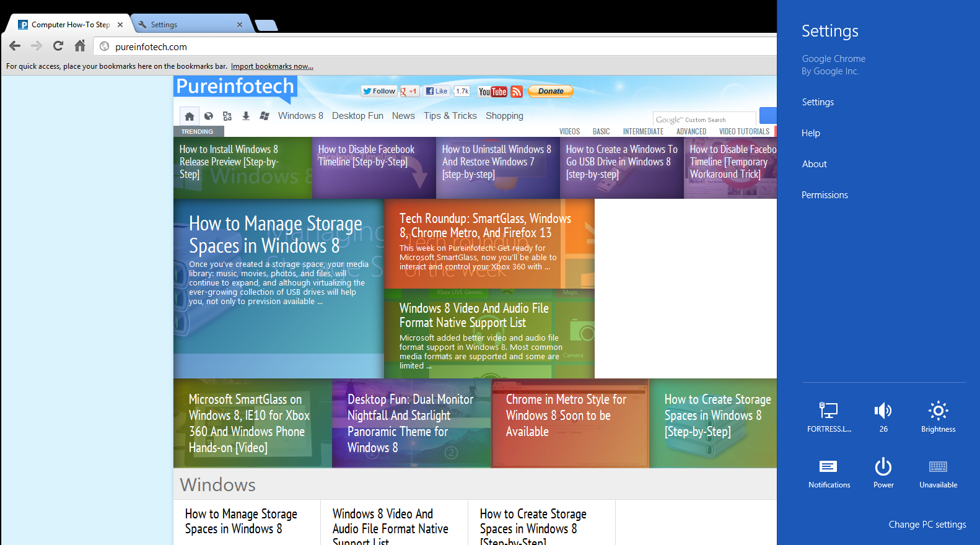Open Windows 8 Video And Audio Format tile
The image size is (980, 545).
[489, 334]
